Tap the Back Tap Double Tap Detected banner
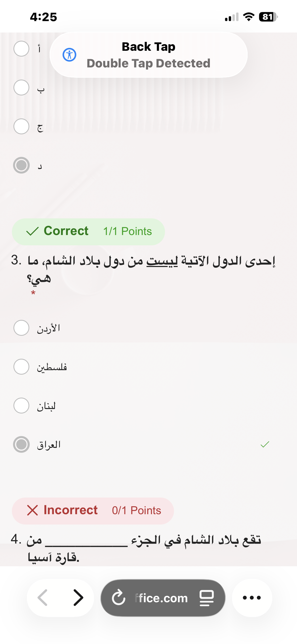 (x=148, y=55)
